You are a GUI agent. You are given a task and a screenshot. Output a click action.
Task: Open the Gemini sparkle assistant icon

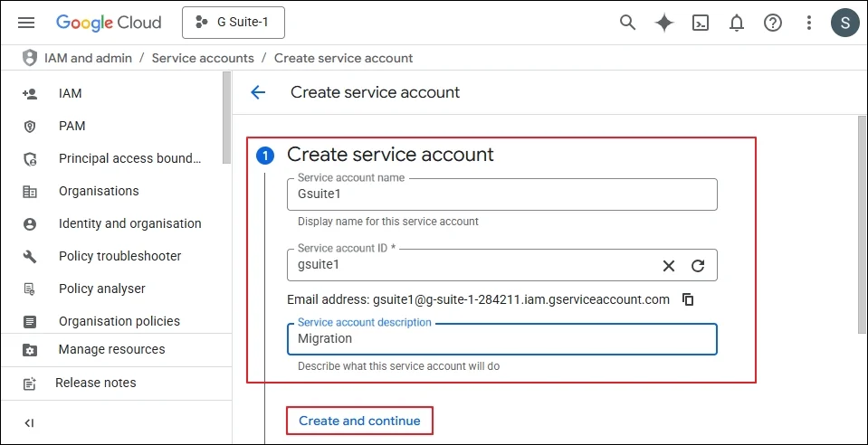[663, 23]
